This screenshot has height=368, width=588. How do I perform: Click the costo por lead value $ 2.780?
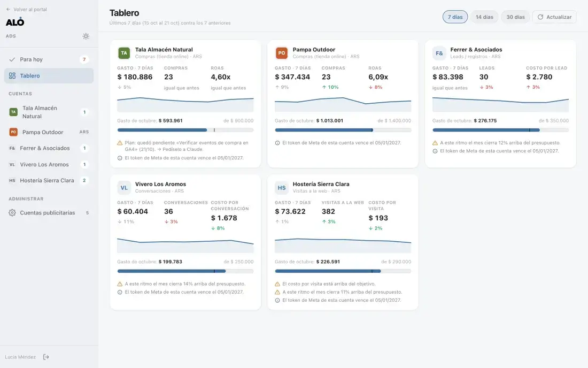pos(539,77)
